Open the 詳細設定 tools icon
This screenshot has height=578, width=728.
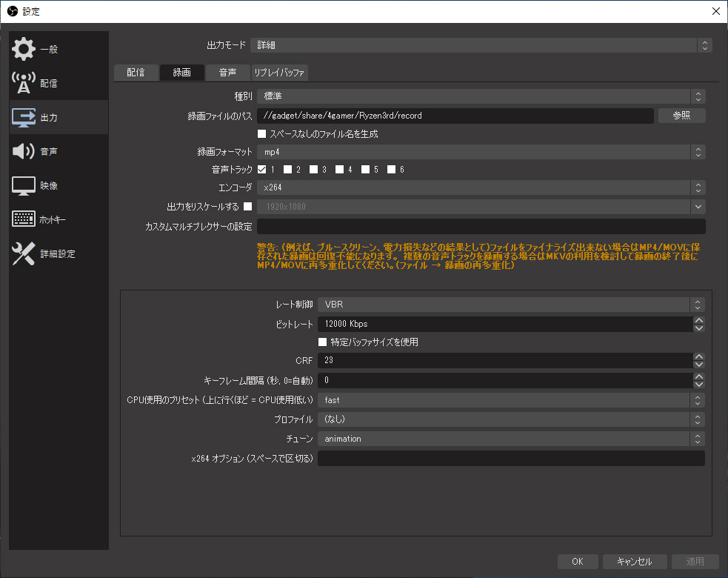(x=23, y=253)
